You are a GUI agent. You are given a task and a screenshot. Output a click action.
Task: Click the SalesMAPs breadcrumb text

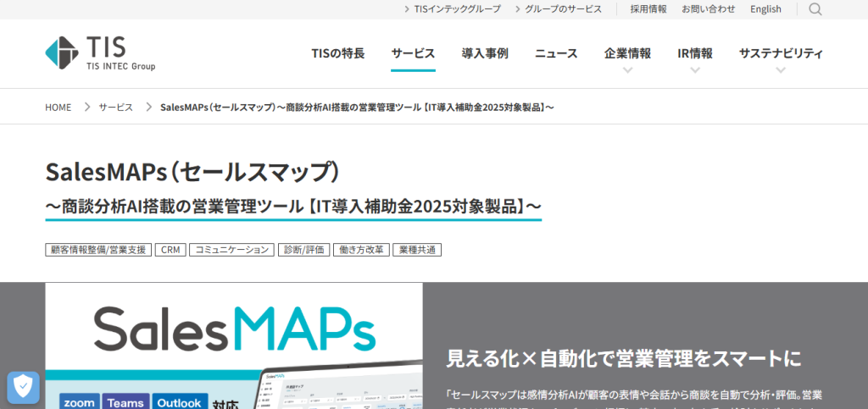pyautogui.click(x=357, y=108)
